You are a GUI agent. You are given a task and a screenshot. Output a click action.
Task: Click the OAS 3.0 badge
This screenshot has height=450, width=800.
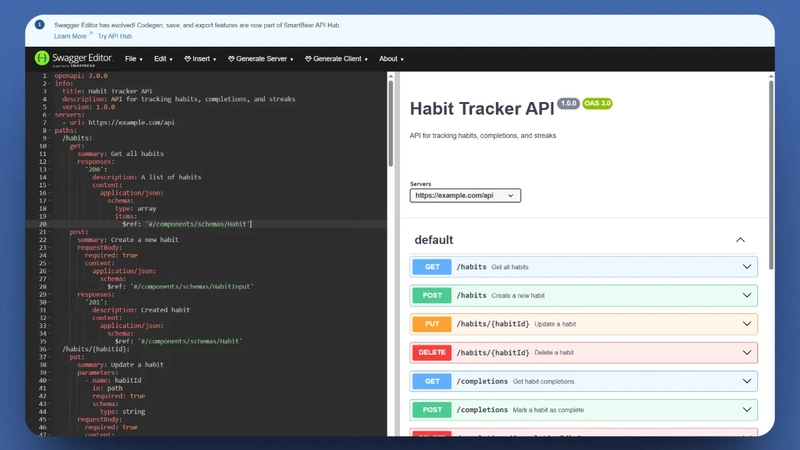click(597, 103)
